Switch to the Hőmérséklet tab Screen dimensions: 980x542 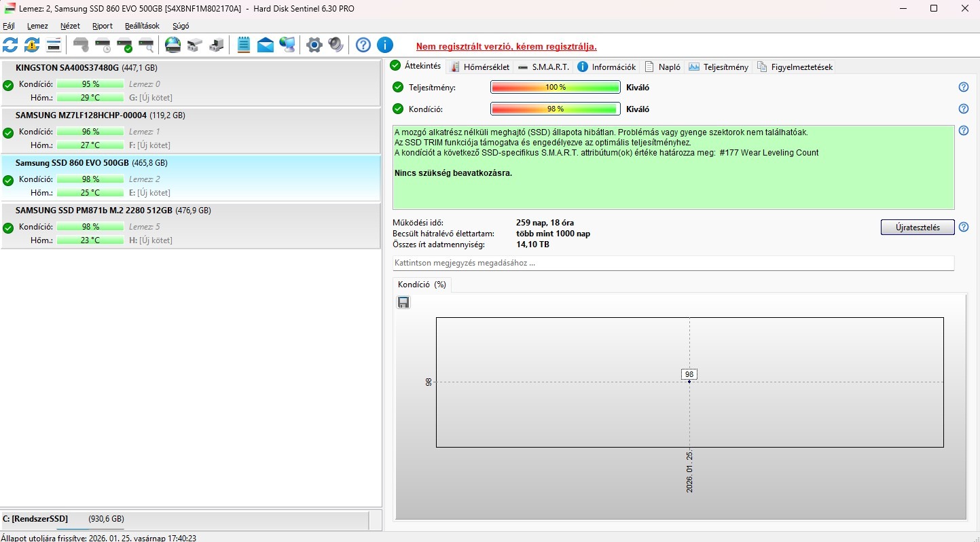[479, 67]
